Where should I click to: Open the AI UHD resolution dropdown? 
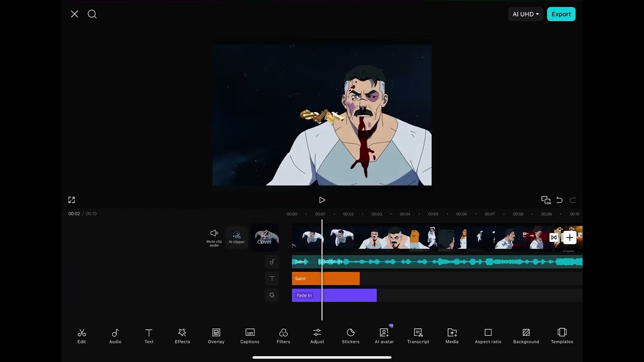click(525, 14)
